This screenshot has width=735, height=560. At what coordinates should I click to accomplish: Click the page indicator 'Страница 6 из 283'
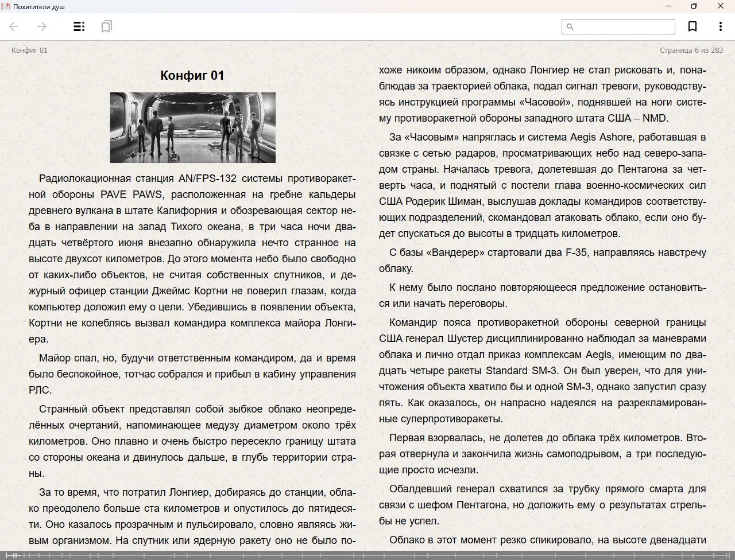691,50
